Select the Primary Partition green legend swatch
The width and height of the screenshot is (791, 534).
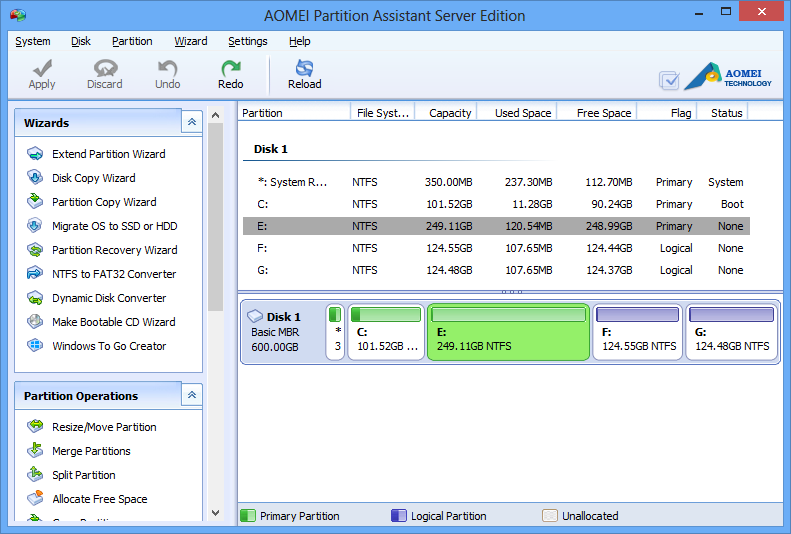tap(248, 515)
